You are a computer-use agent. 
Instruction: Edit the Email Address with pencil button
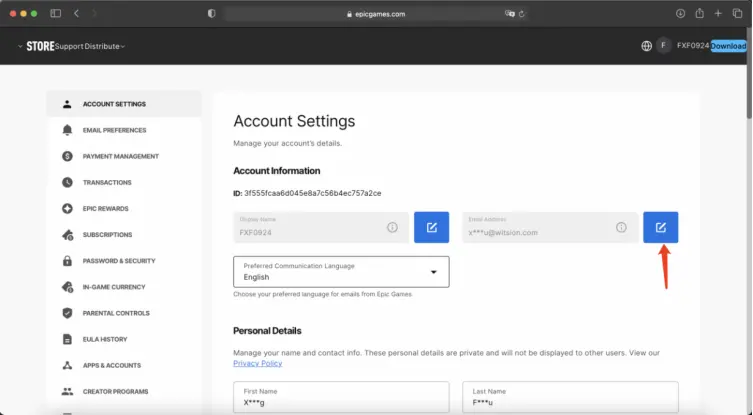tap(660, 227)
